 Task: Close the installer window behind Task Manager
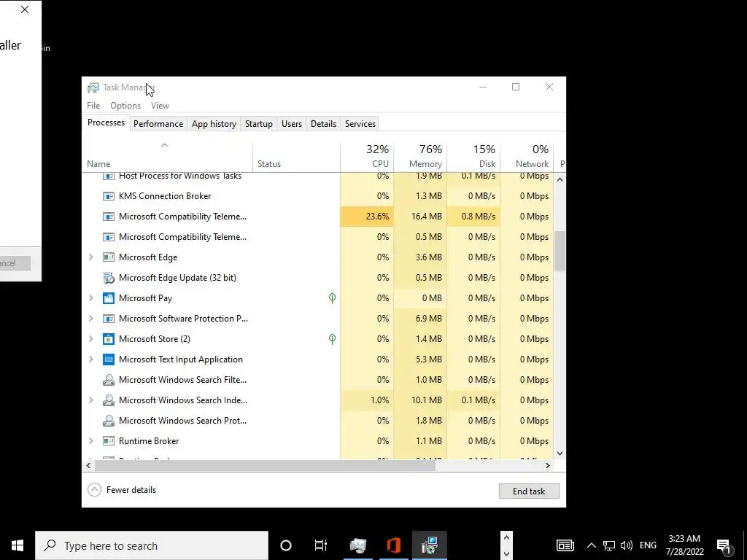(25, 9)
